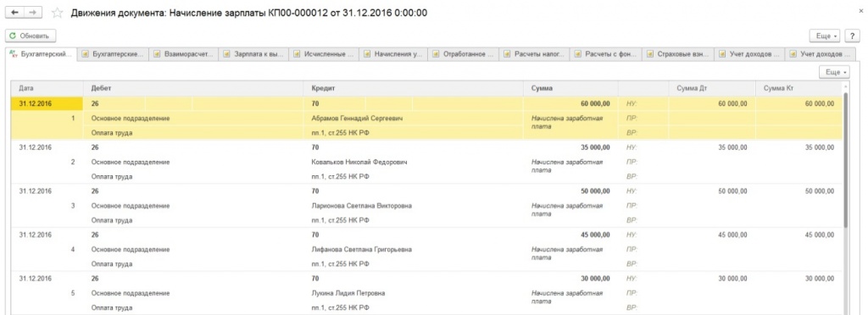Open the question mark help button
Image resolution: width=868 pixels, height=315 pixels.
[x=852, y=36]
